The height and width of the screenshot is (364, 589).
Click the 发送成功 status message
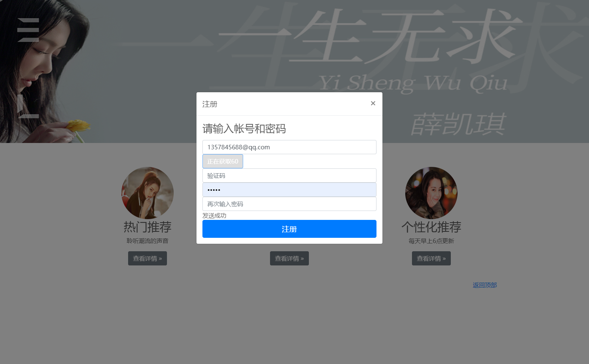pos(214,215)
